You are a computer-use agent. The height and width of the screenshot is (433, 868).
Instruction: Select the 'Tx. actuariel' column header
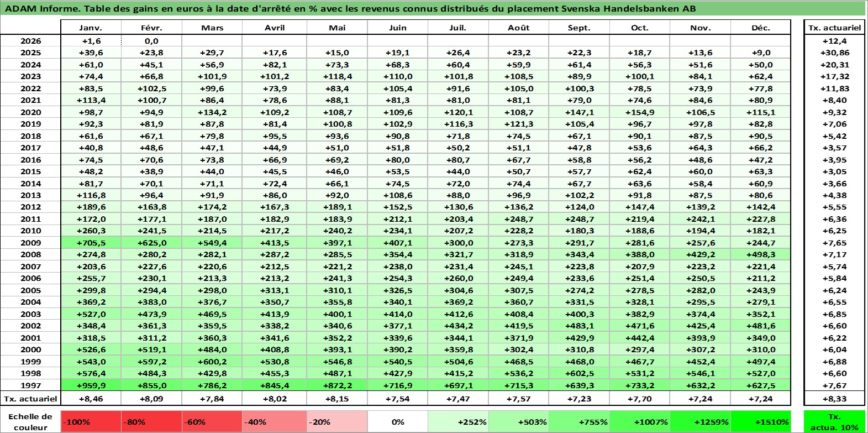tap(834, 28)
